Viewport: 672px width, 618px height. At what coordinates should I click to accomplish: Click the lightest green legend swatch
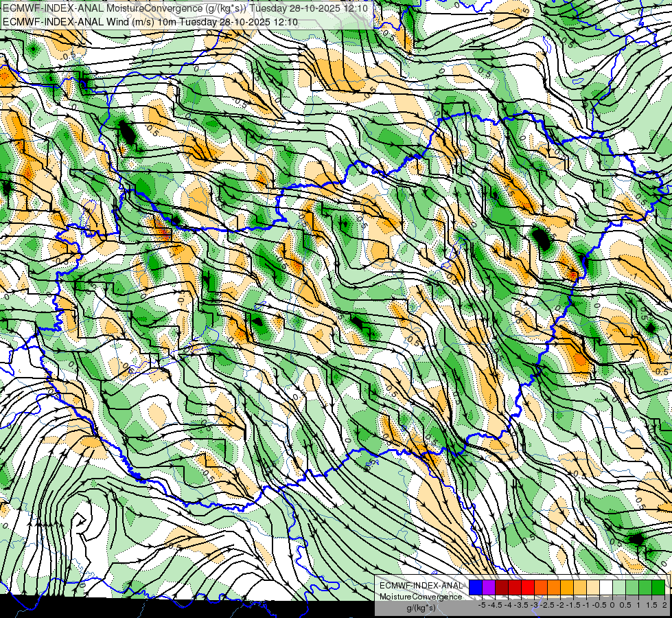619,587
